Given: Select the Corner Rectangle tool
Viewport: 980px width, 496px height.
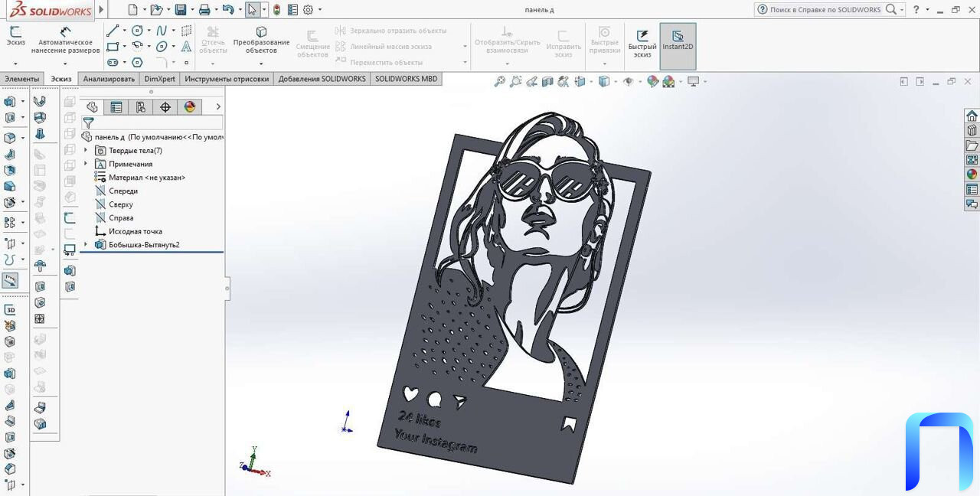Looking at the screenshot, I should 113,47.
